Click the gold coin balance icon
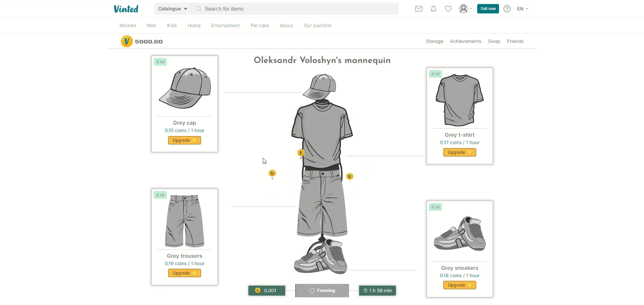The height and width of the screenshot is (305, 644). (127, 42)
